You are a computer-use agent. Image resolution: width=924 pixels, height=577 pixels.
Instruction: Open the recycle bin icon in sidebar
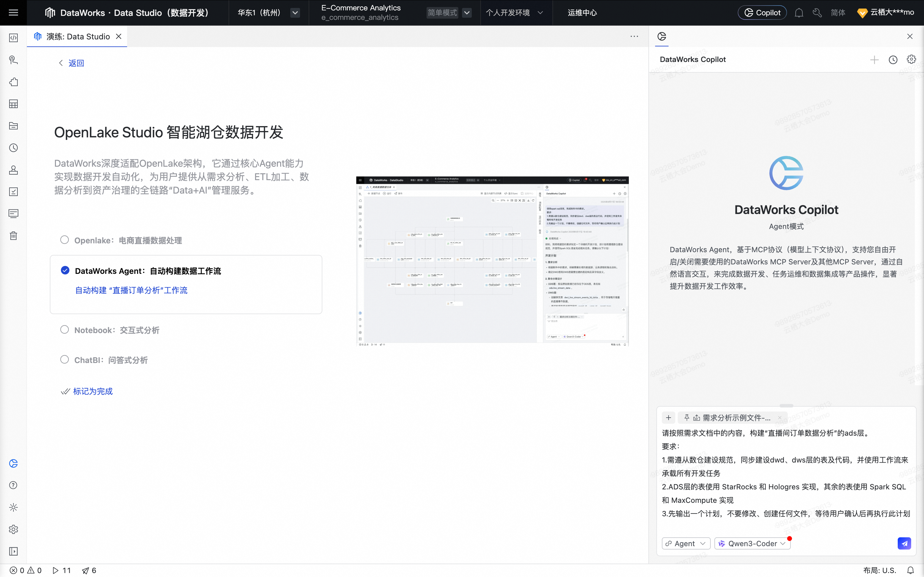[13, 235]
